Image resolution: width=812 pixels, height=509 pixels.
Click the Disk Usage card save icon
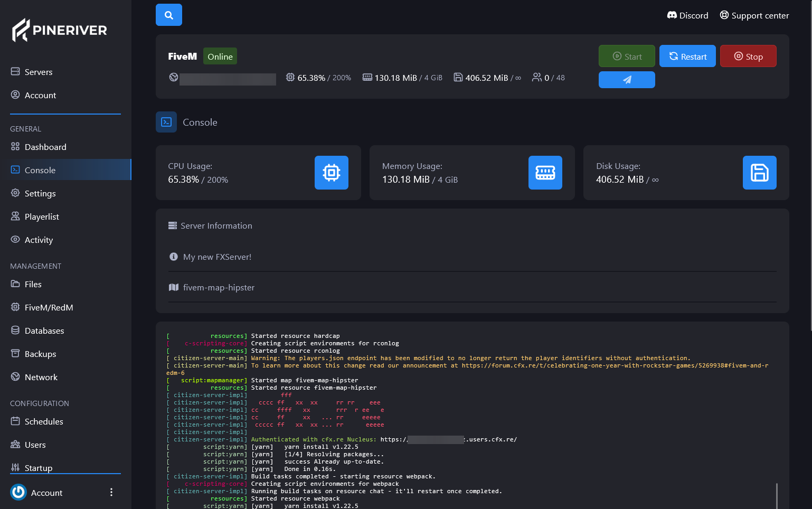click(760, 173)
